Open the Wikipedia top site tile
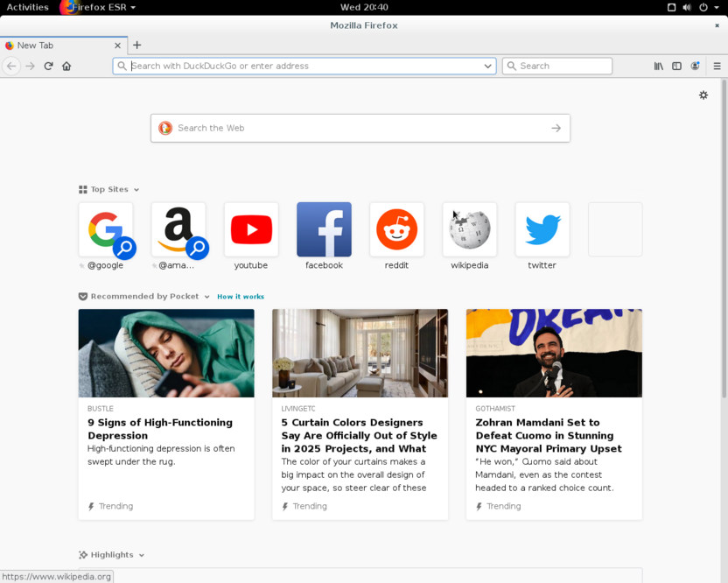Image resolution: width=728 pixels, height=583 pixels. pyautogui.click(x=469, y=229)
